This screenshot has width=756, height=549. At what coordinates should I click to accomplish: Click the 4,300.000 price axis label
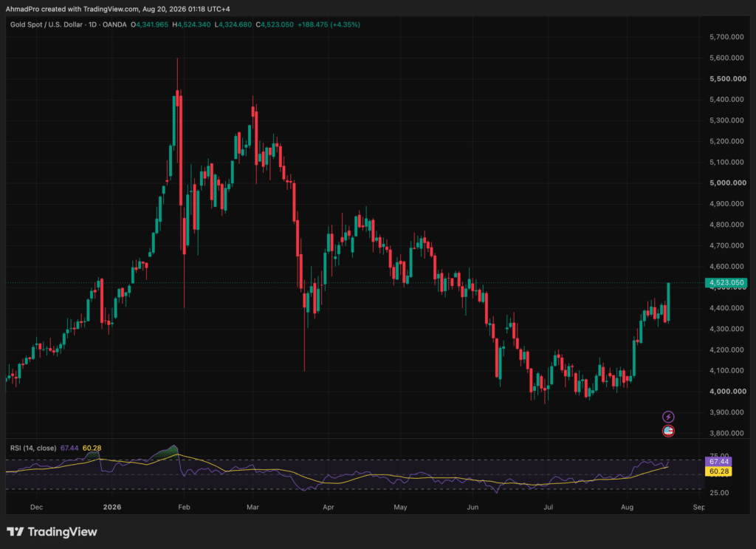coord(726,329)
